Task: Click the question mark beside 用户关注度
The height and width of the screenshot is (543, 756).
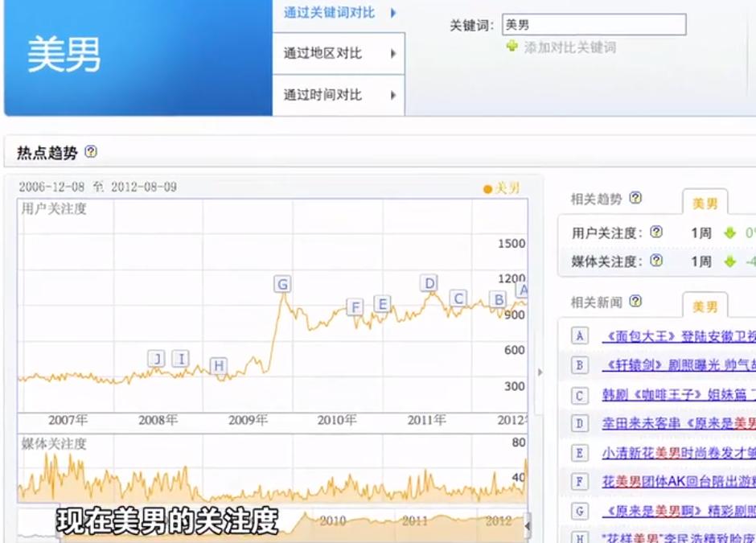Action: click(x=656, y=232)
